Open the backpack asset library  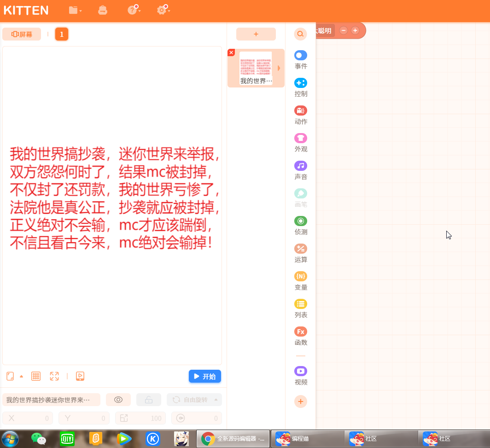[x=103, y=10]
